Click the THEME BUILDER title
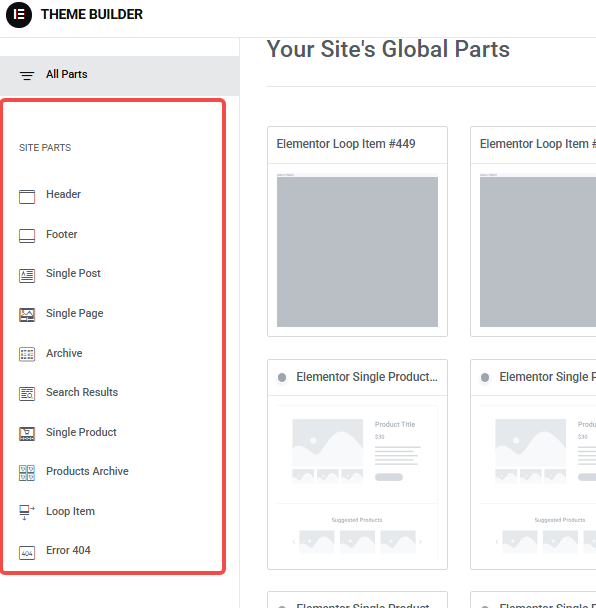596x608 pixels. [92, 14]
